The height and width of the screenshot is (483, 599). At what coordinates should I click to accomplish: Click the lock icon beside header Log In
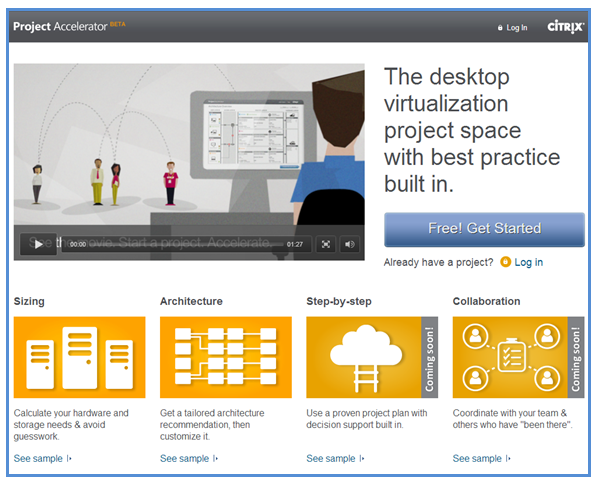[x=500, y=28]
